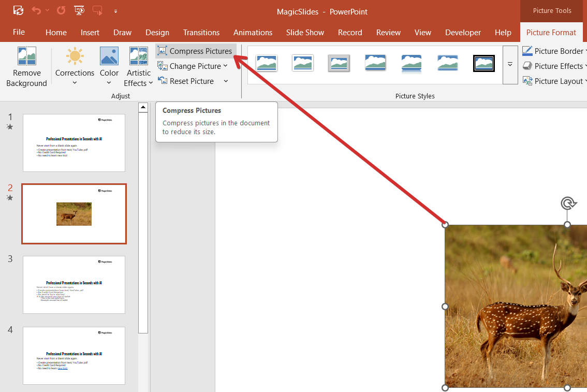Viewport: 587px width, 392px height.
Task: Click the Reset Picture button
Action: 186,81
